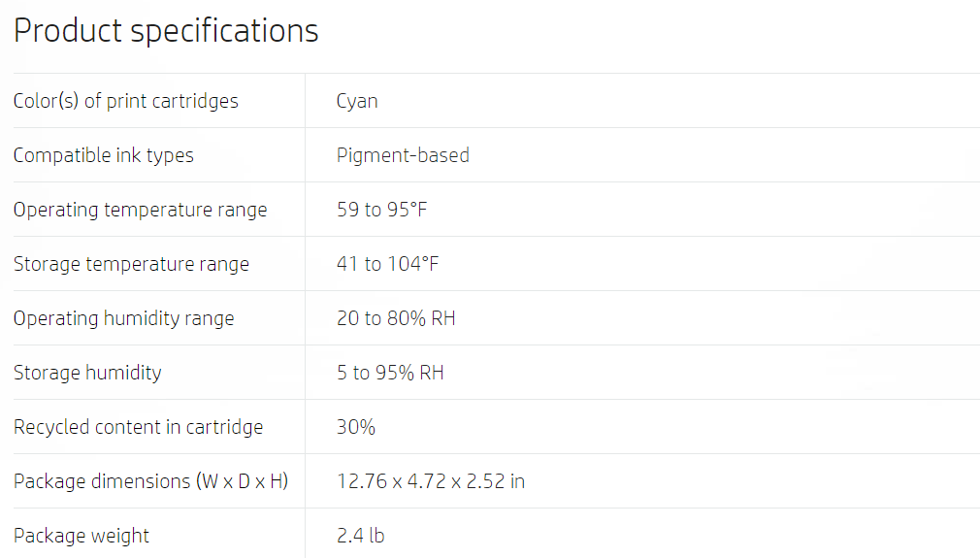Click the Pigment-based value
980x558 pixels.
point(403,155)
